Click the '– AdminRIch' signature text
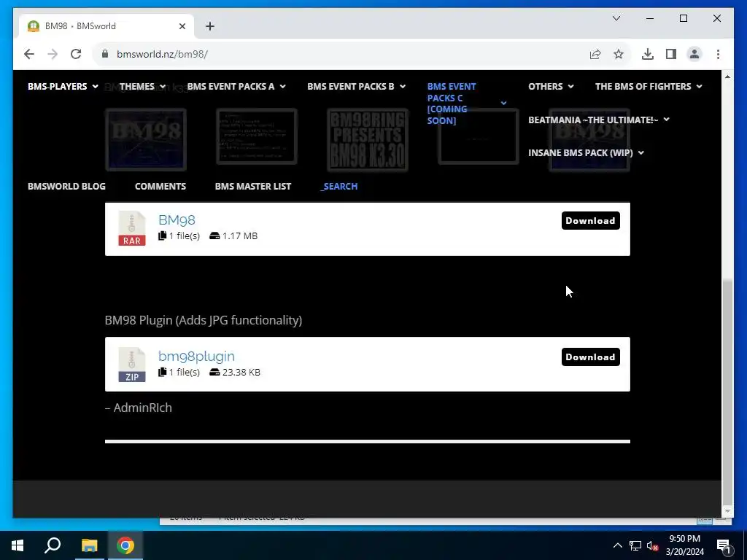This screenshot has width=747, height=560. pyautogui.click(x=138, y=408)
